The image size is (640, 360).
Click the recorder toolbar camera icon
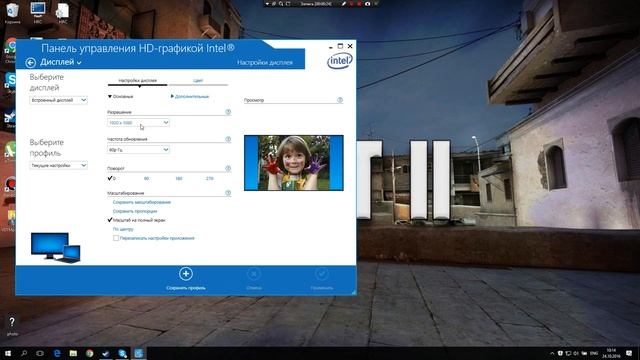click(367, 4)
